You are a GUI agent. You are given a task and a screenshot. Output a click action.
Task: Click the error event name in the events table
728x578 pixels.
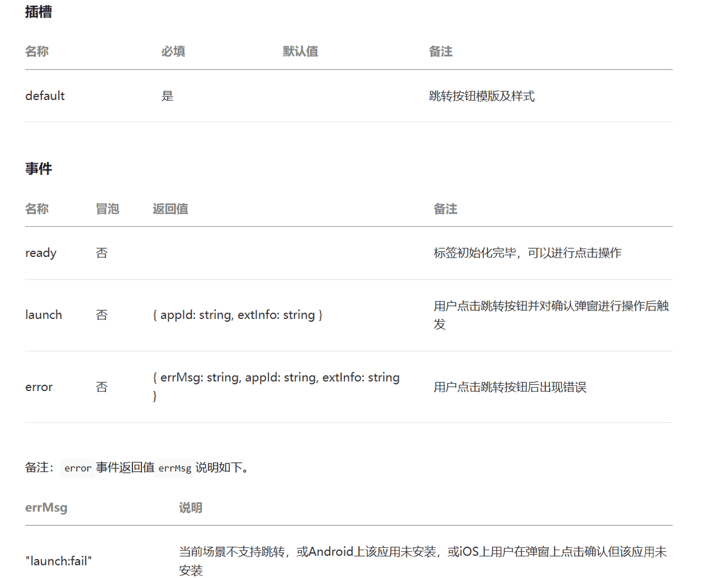click(x=39, y=386)
